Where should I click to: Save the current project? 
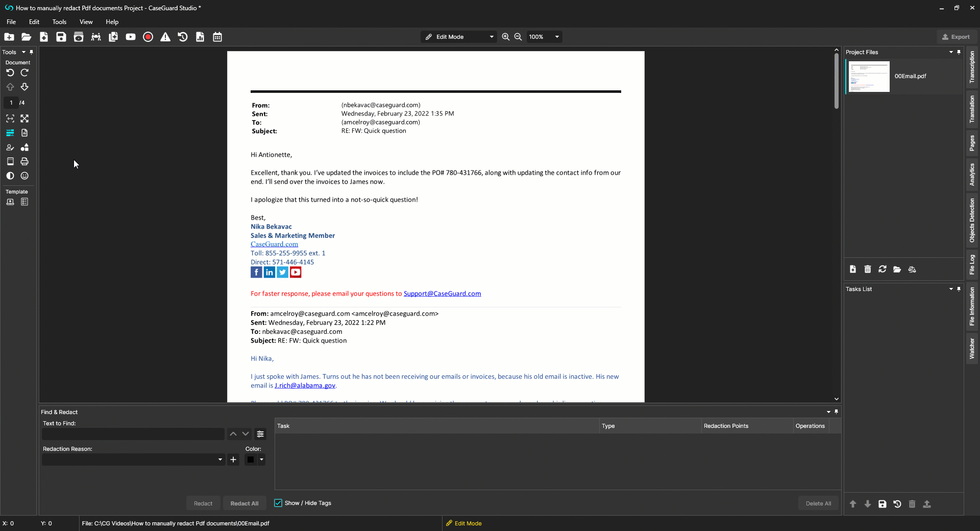[61, 37]
